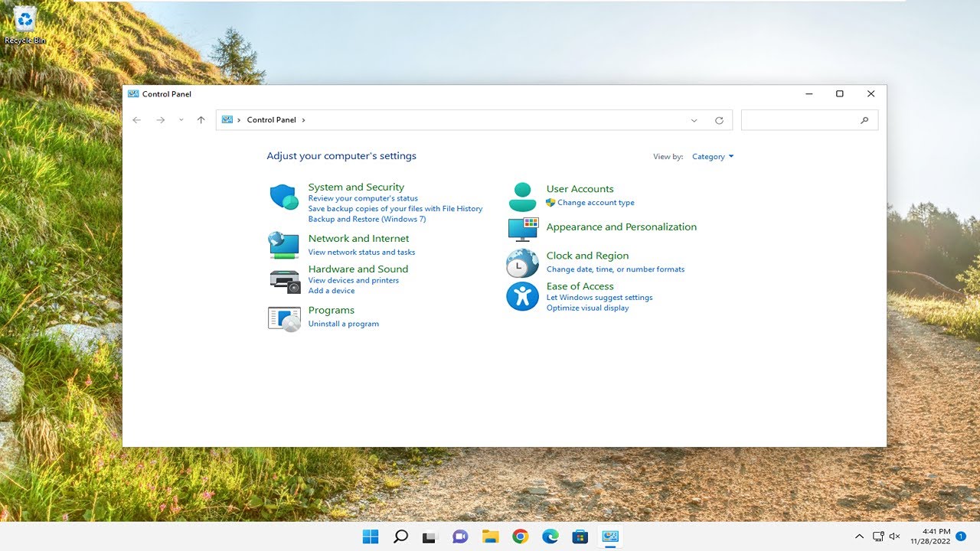Click the Change account type link
Viewport: 980px width, 551px height.
[596, 203]
